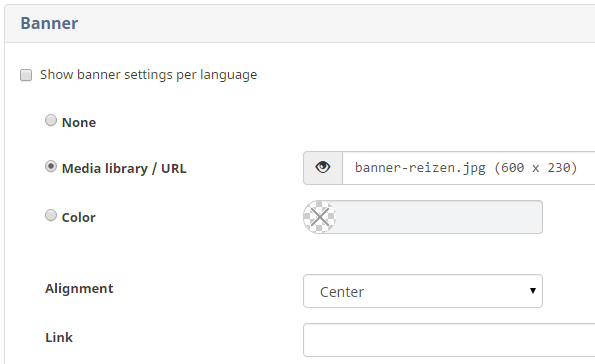Click the Link input field
Viewport: 595px width, 364px height.
(449, 340)
